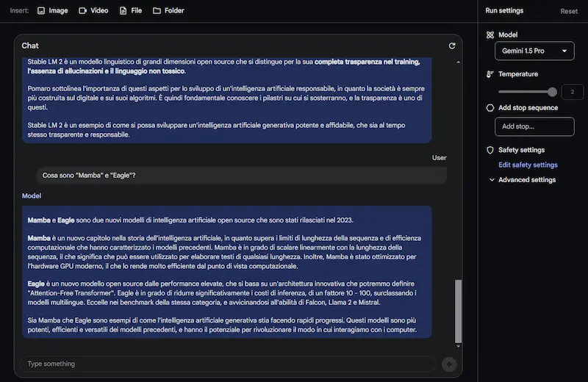Insert a File via the label
The image size is (588, 382).
[x=137, y=10]
